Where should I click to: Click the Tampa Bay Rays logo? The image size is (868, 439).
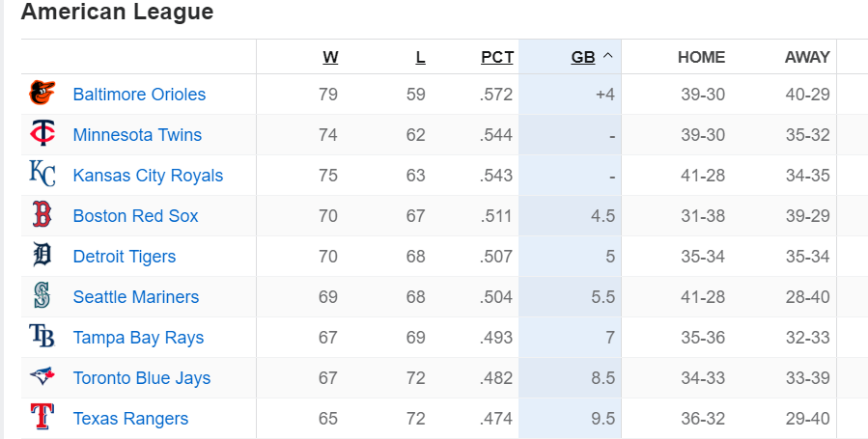[x=42, y=337]
